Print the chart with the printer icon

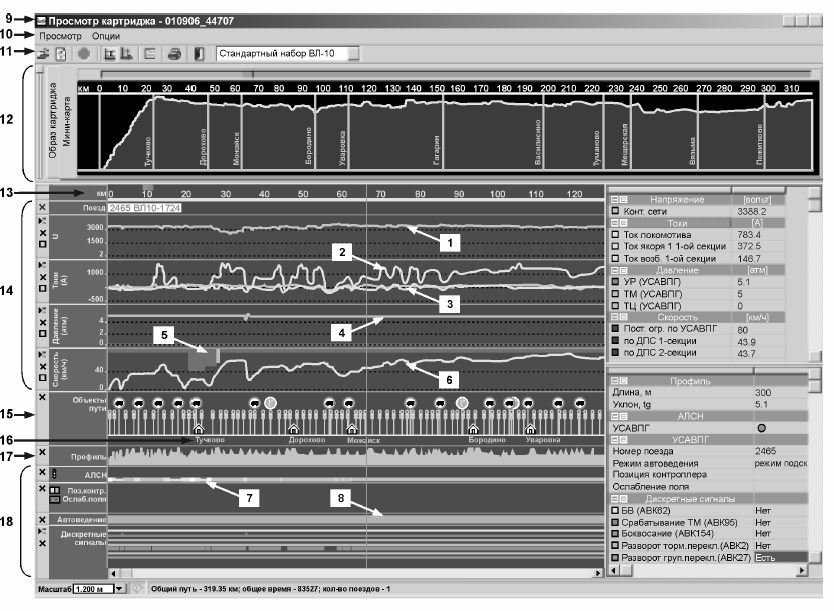pos(174,54)
